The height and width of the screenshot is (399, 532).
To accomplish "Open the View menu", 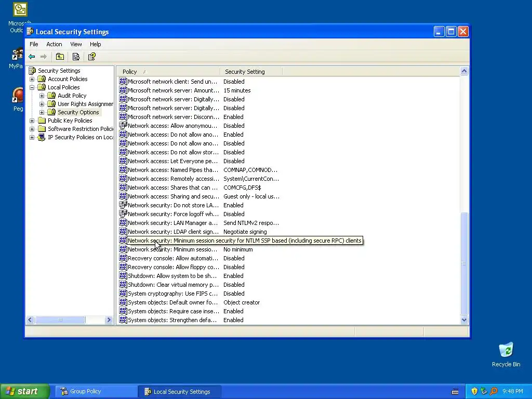I will (76, 44).
